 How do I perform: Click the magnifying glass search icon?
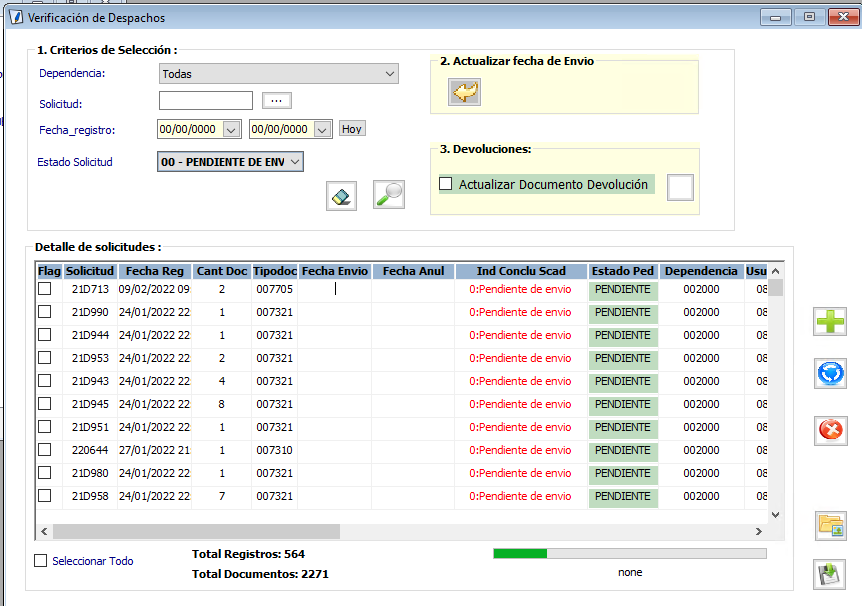pyautogui.click(x=389, y=195)
